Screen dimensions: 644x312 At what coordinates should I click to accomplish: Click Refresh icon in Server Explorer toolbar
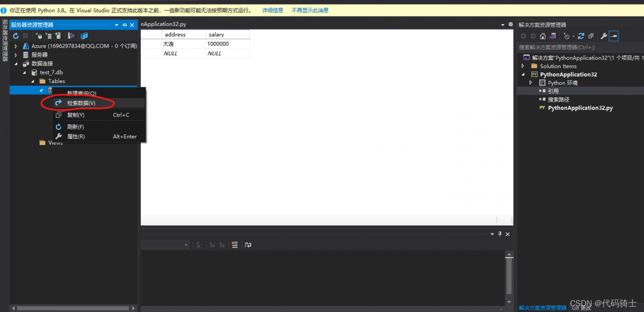click(16, 36)
